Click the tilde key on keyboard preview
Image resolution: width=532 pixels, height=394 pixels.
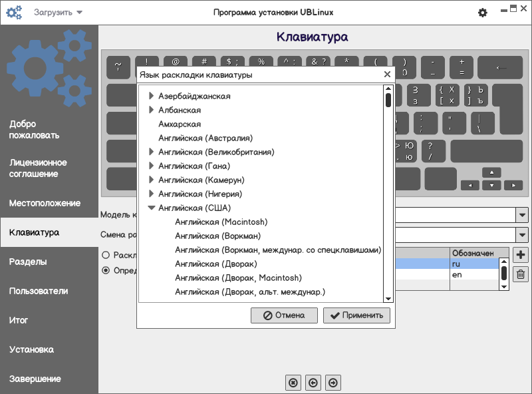118,67
